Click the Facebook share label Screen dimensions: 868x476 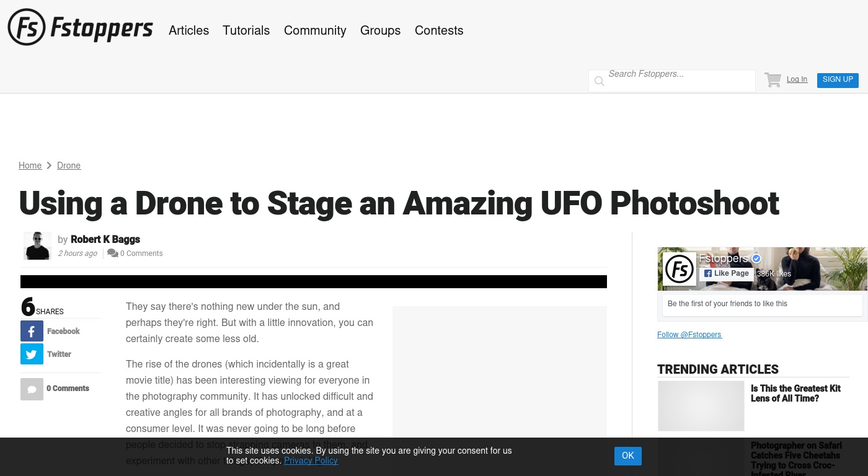click(63, 331)
